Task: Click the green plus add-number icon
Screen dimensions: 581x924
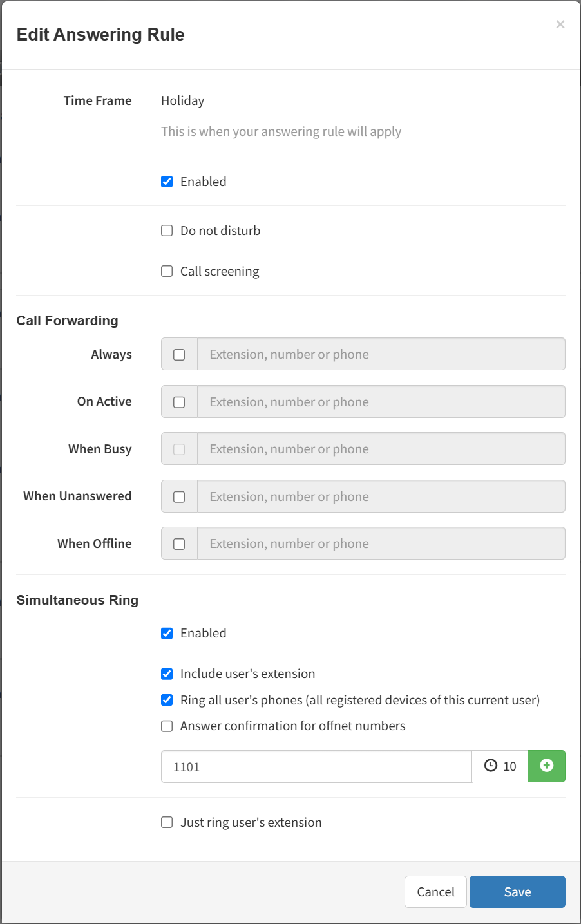Action: click(x=546, y=766)
